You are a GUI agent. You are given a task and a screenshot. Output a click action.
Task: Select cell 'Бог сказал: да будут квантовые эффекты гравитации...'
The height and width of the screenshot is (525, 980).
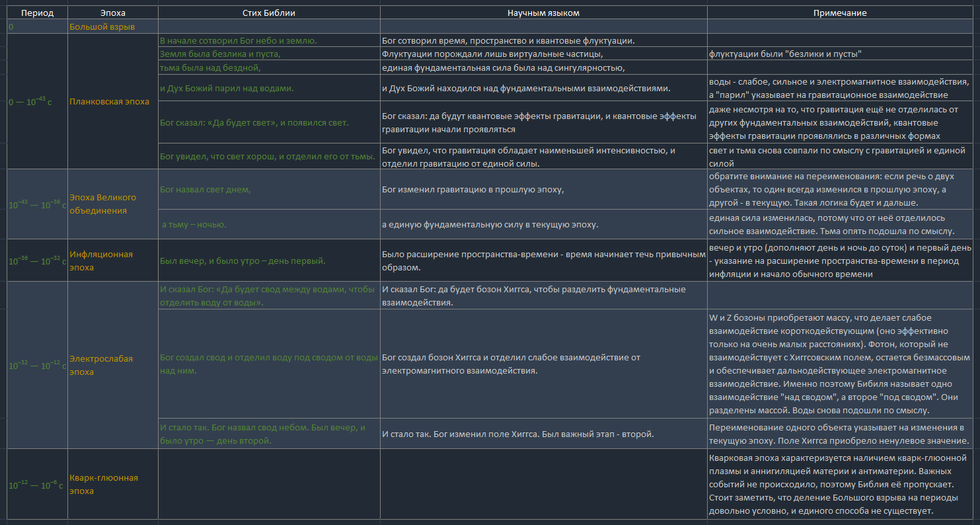pyautogui.click(x=543, y=122)
